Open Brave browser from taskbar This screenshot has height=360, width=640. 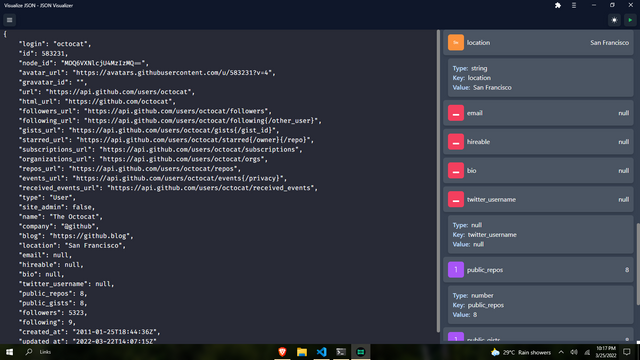[x=282, y=352]
